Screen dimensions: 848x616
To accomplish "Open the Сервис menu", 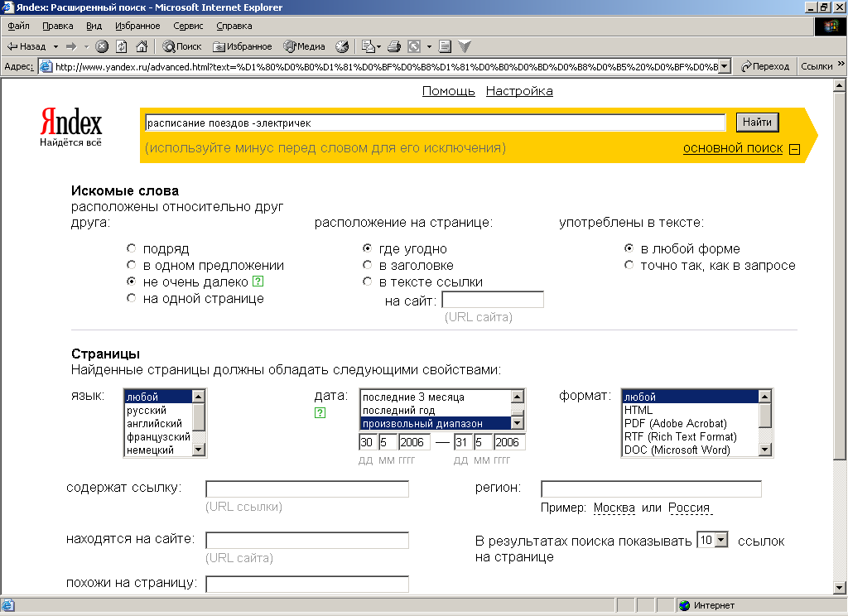I will pyautogui.click(x=188, y=26).
